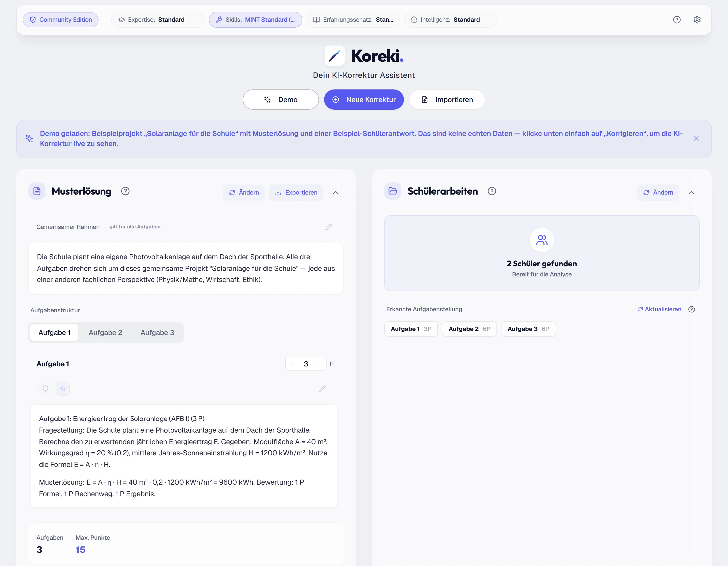The width and height of the screenshot is (728, 566).
Task: Open the help icon in top bar
Action: [x=677, y=20]
